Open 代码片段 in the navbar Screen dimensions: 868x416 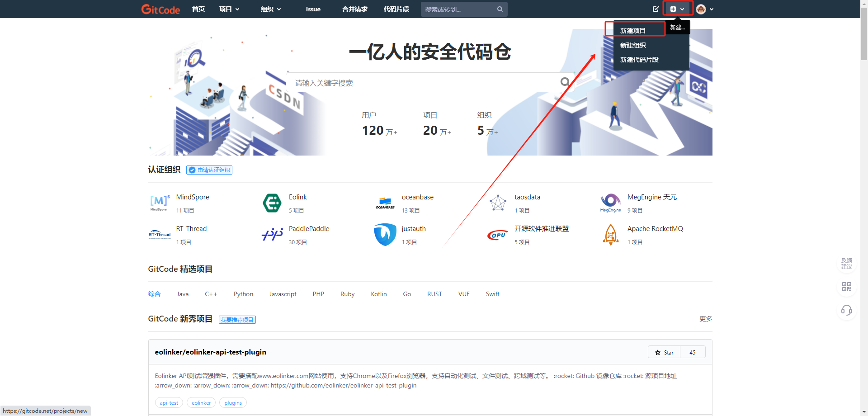(x=396, y=9)
